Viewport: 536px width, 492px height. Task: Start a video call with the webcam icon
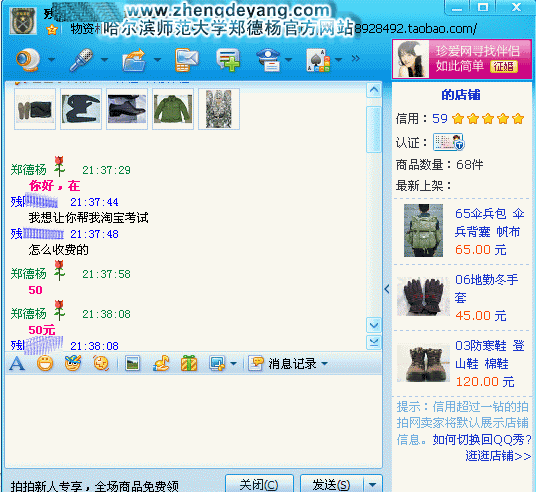(x=28, y=59)
